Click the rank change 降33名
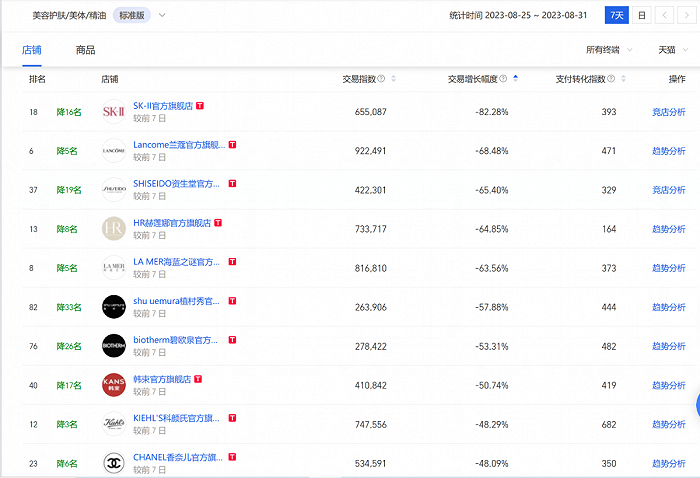Image resolution: width=700 pixels, height=478 pixels. [69, 307]
